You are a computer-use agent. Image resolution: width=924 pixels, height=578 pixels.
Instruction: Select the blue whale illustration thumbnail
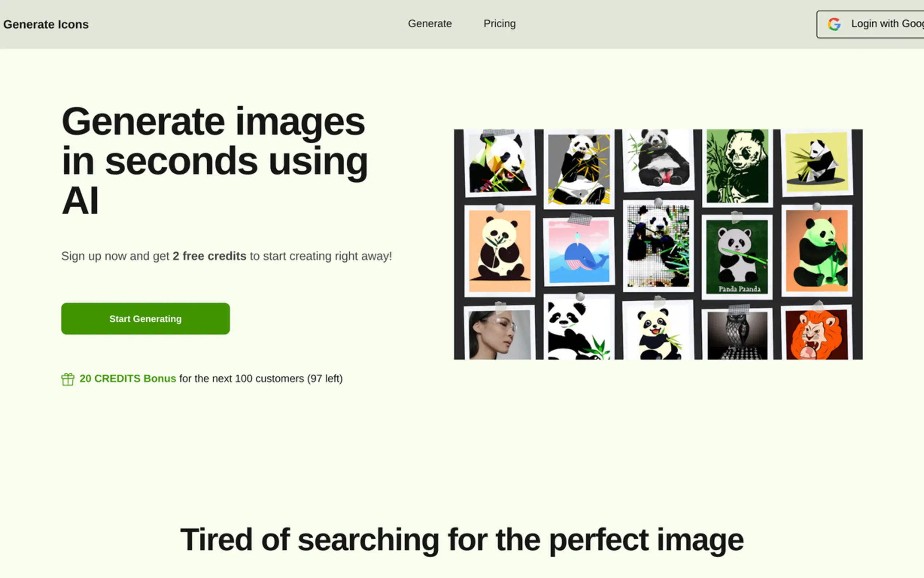click(579, 252)
